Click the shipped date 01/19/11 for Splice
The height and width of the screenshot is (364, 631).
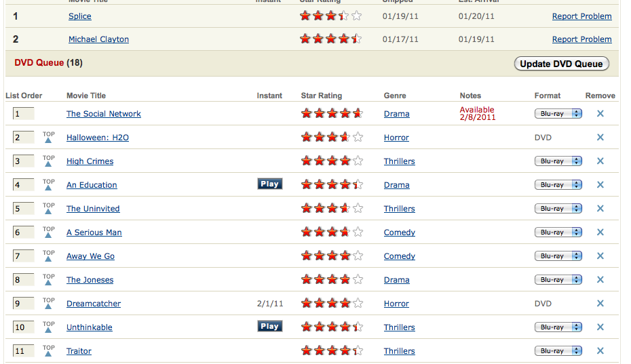(x=400, y=16)
